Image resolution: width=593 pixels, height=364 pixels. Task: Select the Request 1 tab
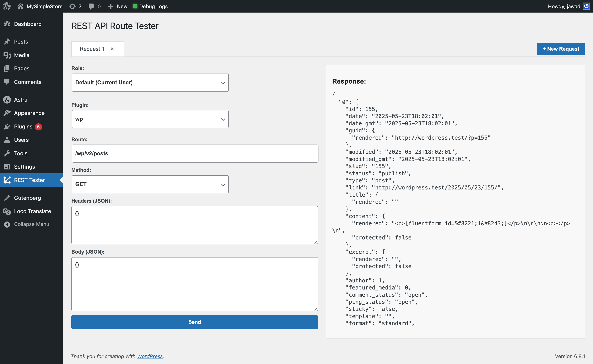pyautogui.click(x=92, y=49)
